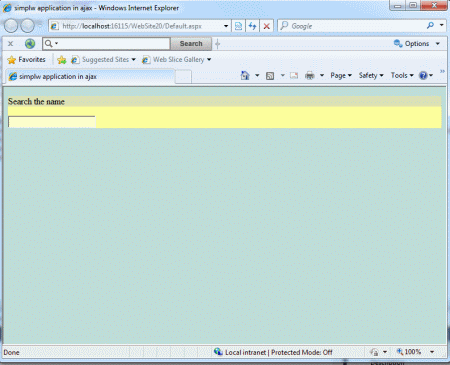Click the red Stop loading icon
The width and height of the screenshot is (450, 365).
266,26
